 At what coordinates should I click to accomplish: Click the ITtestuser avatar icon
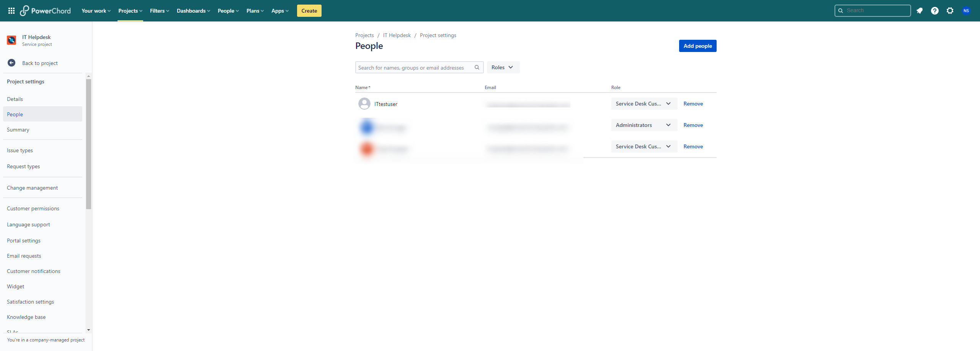[x=364, y=104]
